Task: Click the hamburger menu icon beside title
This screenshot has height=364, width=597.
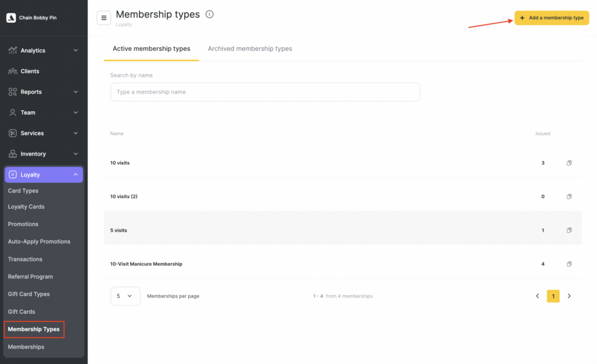Action: coord(104,17)
